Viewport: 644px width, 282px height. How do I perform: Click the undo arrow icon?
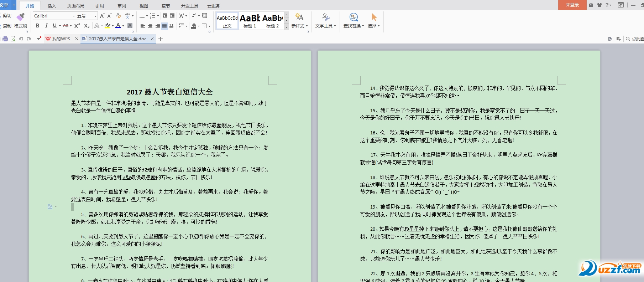(x=21, y=39)
